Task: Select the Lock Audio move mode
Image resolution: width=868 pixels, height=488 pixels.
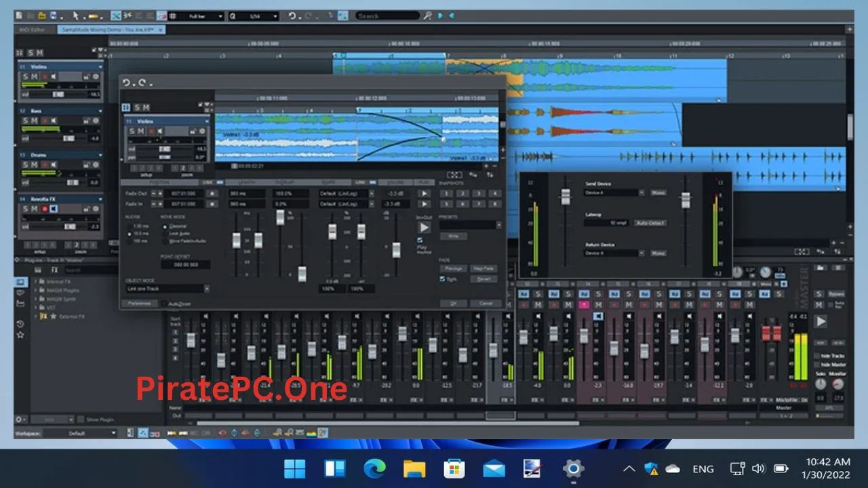Action: (165, 234)
